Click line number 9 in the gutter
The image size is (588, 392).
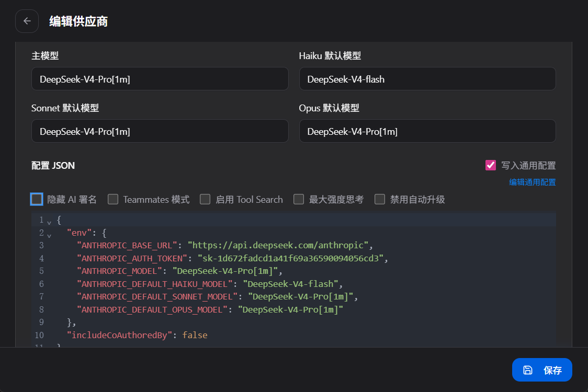point(41,322)
